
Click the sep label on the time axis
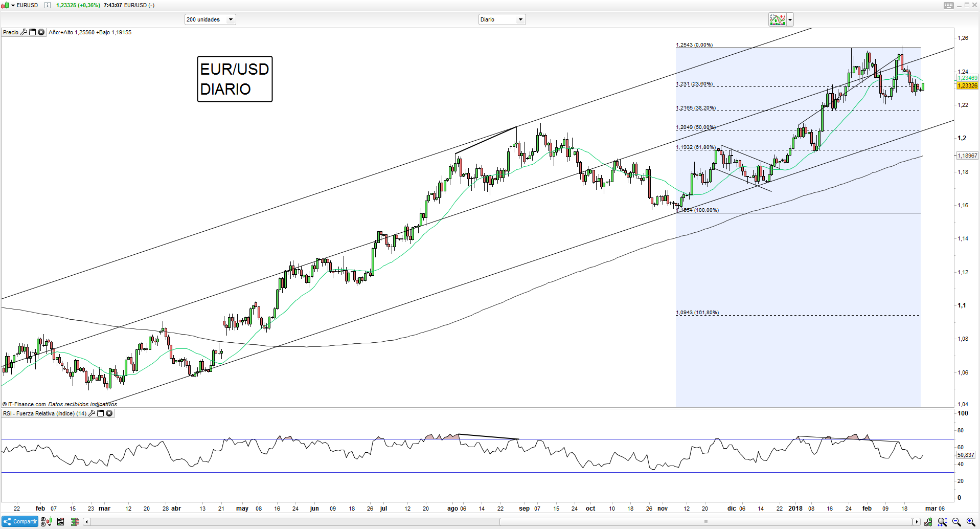pyautogui.click(x=524, y=509)
